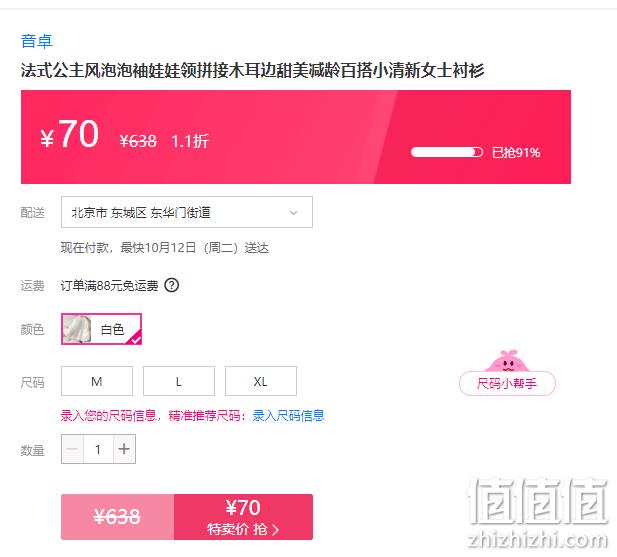The image size is (617, 557).
Task: Click the crossed-out ¥638 price button section
Action: [117, 517]
